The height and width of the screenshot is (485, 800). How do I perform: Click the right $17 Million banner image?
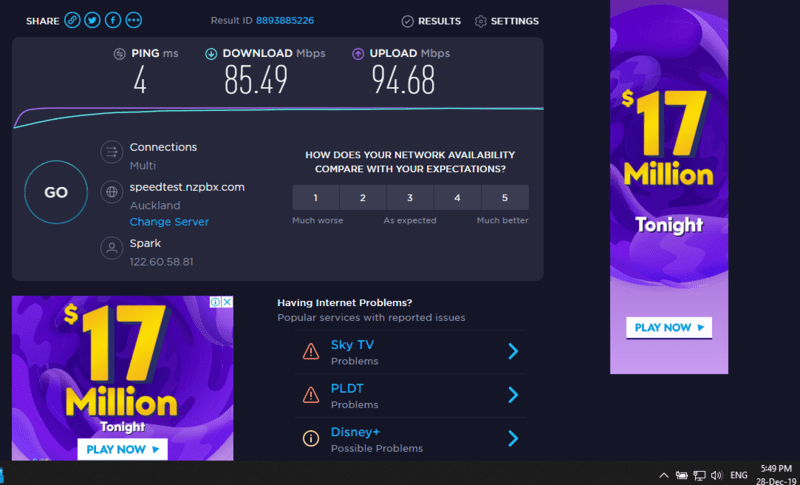coord(669,187)
